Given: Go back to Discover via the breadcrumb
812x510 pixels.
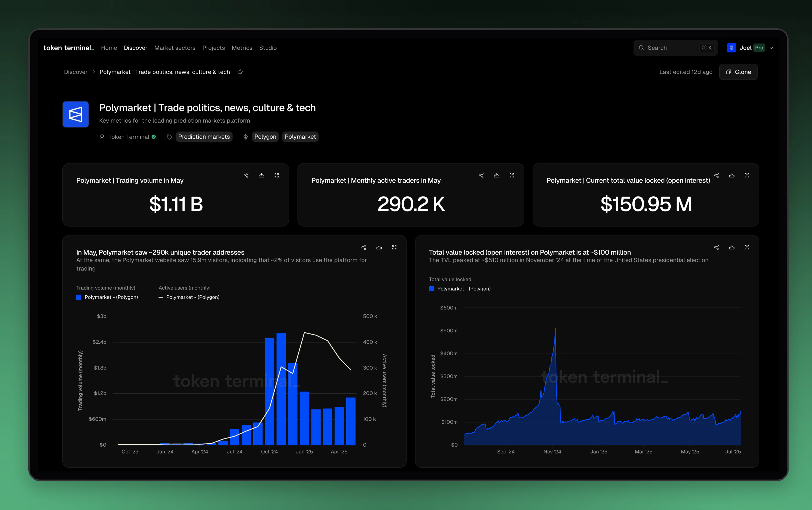Looking at the screenshot, I should [75, 72].
